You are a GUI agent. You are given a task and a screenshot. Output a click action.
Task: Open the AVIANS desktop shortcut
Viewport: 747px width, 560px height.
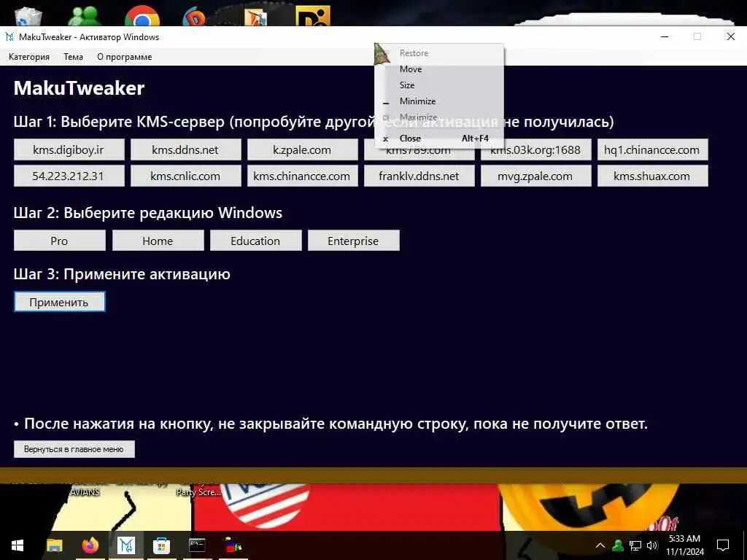tap(85, 492)
